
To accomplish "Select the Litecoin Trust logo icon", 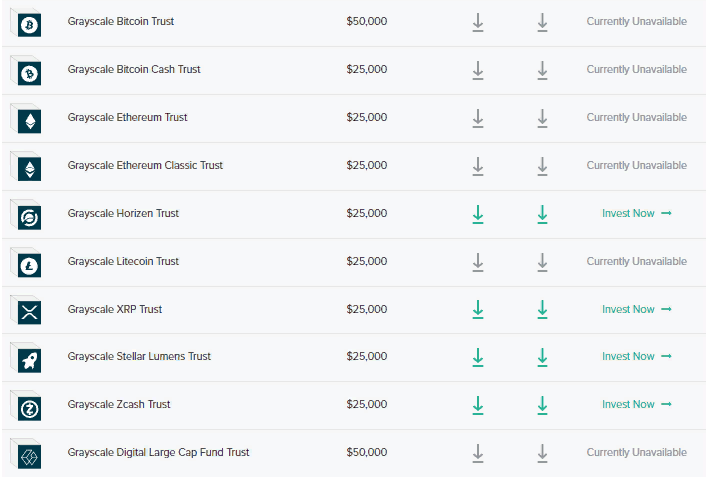I will (29, 264).
